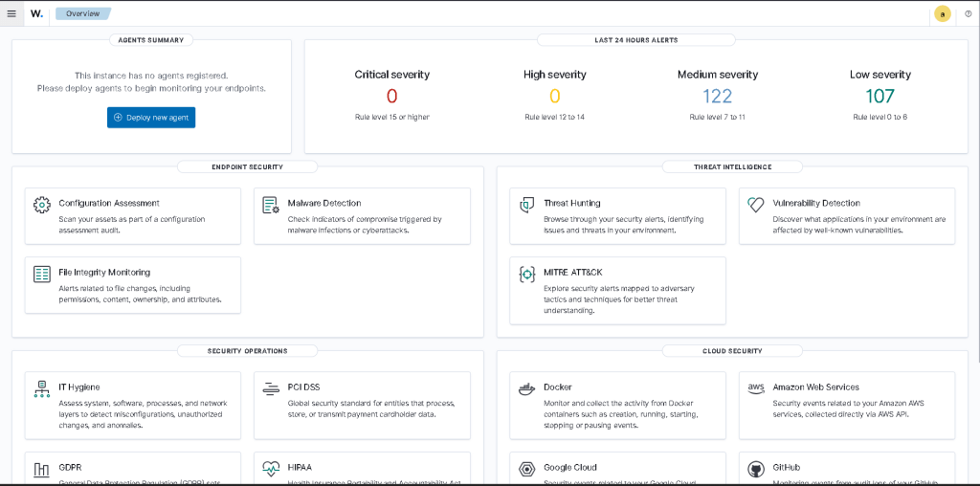The height and width of the screenshot is (486, 980).
Task: Click the Docker whale icon
Action: click(526, 388)
